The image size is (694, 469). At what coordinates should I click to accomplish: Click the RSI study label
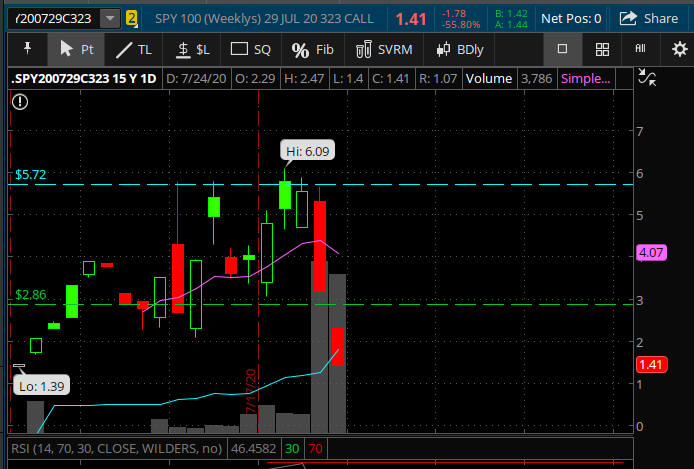coord(116,449)
